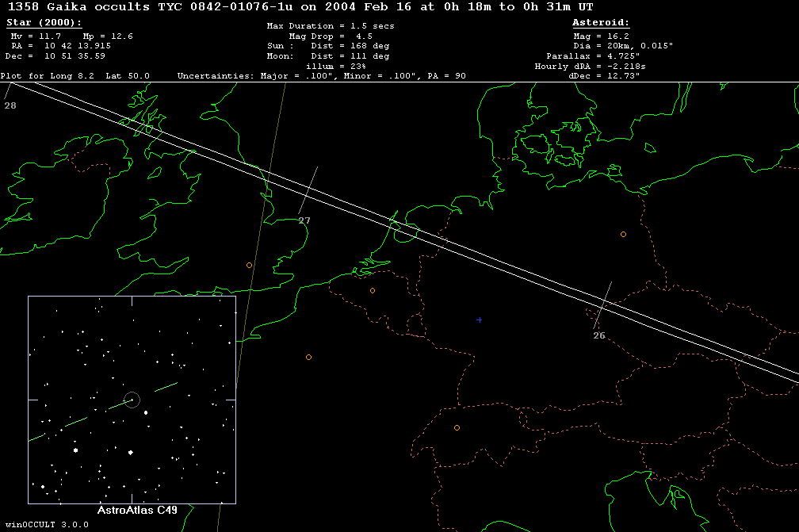Click the 1358 Gaika occultation title
Screen dimensions: 799x532
pos(300,6)
